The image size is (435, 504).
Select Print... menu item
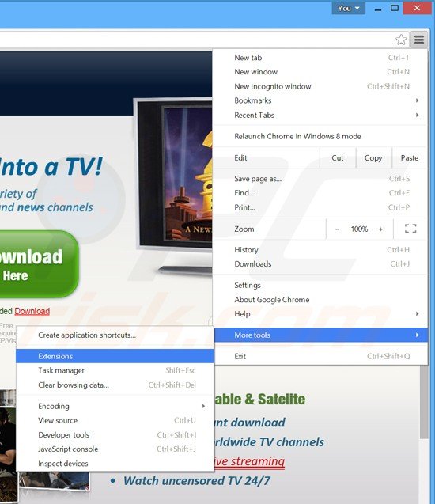click(x=320, y=207)
